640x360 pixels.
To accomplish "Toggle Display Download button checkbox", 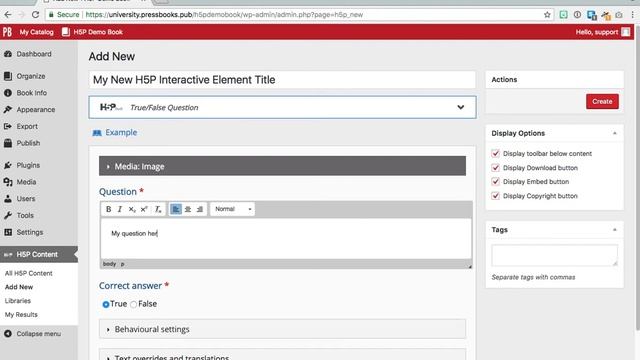I will pyautogui.click(x=496, y=168).
